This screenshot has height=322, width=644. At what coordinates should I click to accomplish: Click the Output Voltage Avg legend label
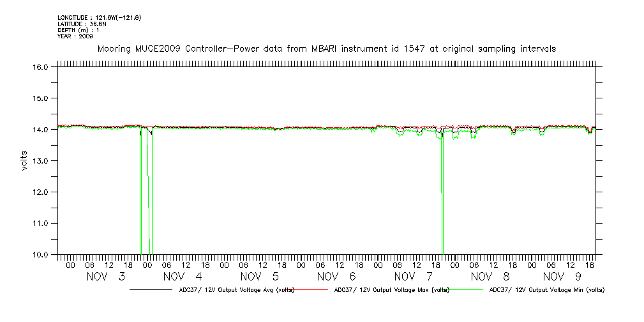pyautogui.click(x=236, y=290)
